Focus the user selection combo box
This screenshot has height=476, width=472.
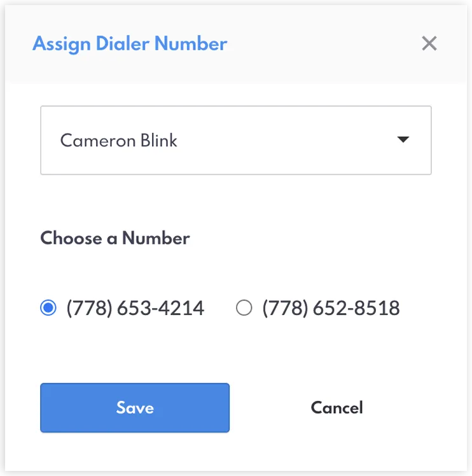point(236,140)
